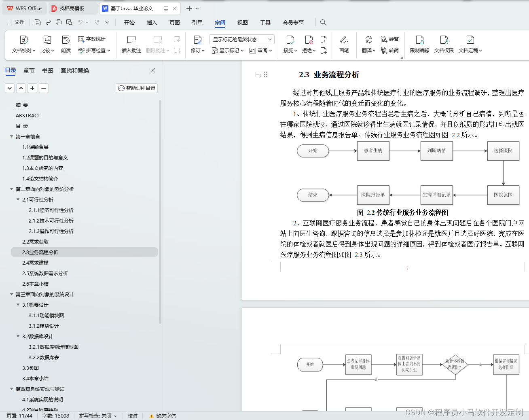Go to previous change icon beside 拒绝
This screenshot has width=529, height=420.
pos(324,39)
